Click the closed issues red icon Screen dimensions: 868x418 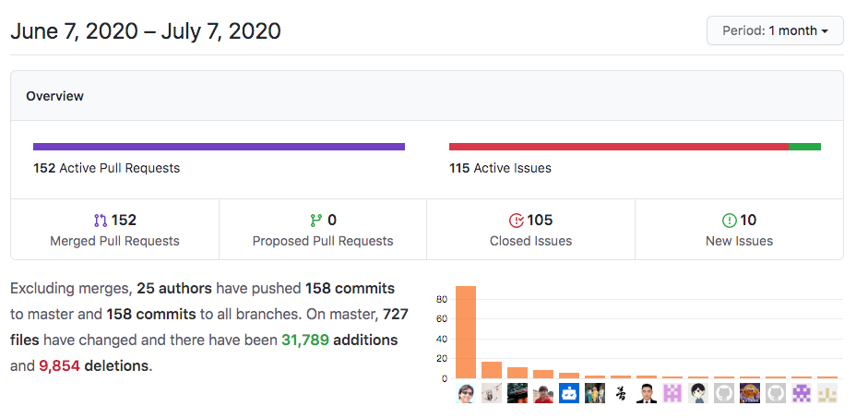tap(516, 221)
